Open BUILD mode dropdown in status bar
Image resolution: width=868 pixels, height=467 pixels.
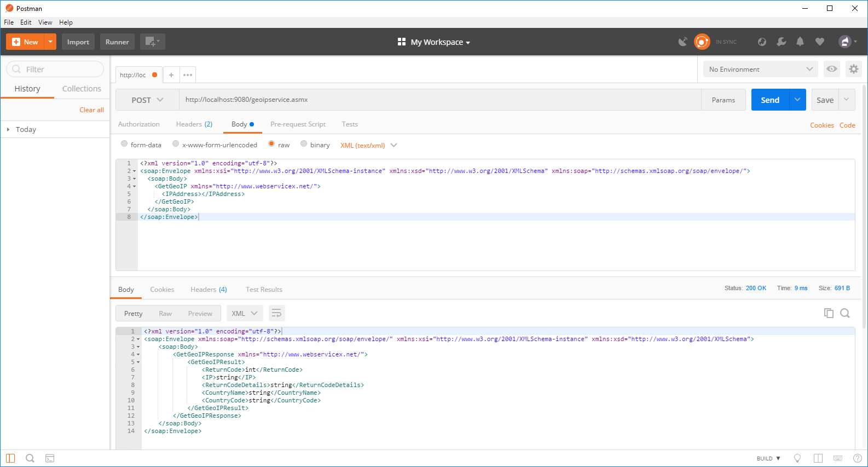coord(768,458)
